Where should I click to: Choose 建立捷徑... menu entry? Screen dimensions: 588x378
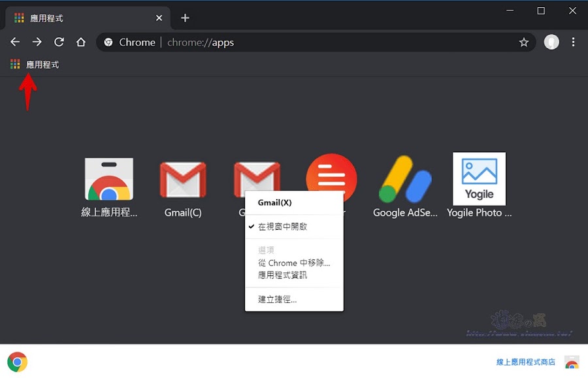pyautogui.click(x=294, y=299)
